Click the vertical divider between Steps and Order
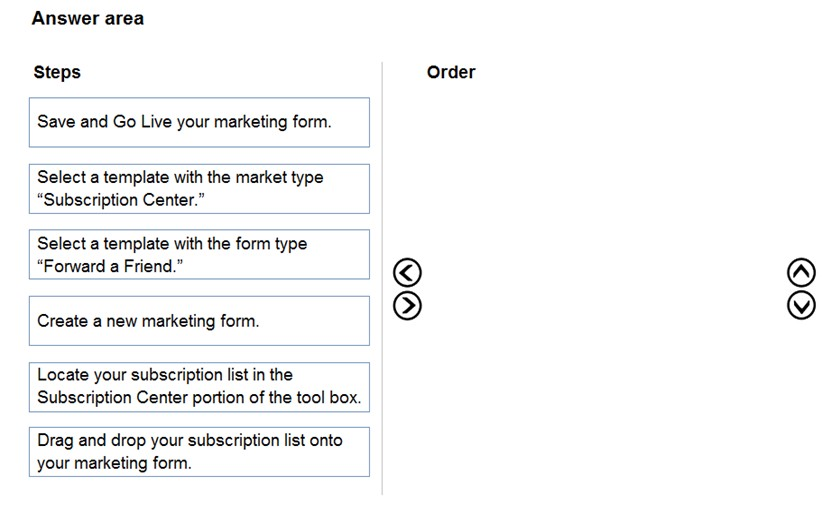The height and width of the screenshot is (527, 822). [x=382, y=278]
